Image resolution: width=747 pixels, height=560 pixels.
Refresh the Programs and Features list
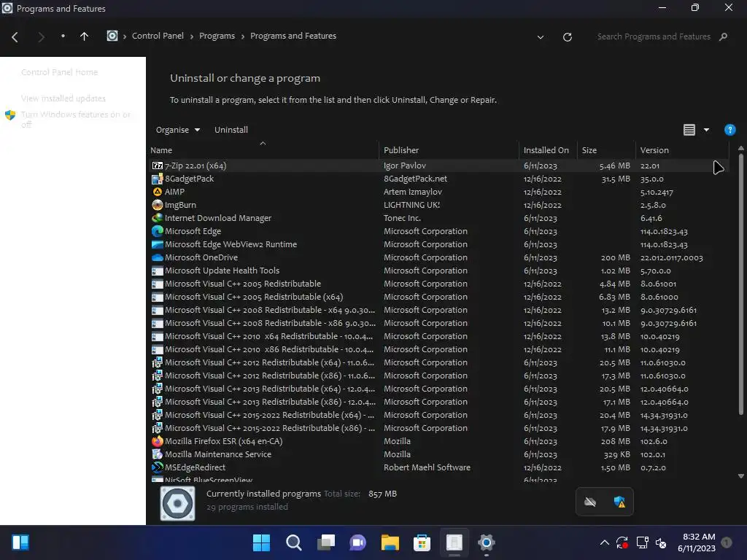(568, 36)
